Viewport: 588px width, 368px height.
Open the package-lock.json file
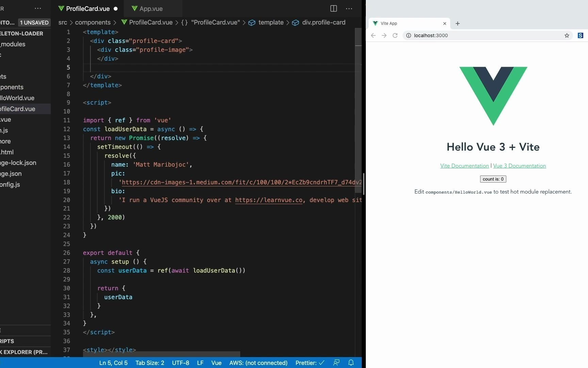[x=25, y=163]
